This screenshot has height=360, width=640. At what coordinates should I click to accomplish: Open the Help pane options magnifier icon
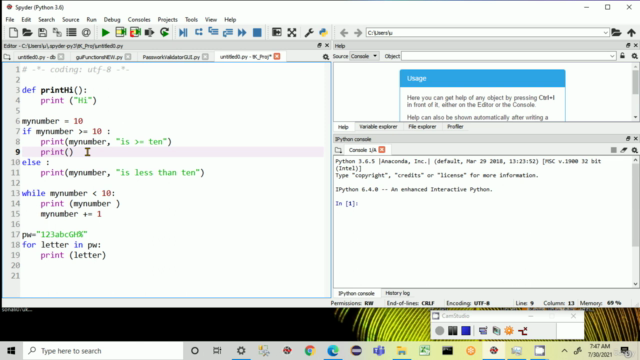[634, 56]
